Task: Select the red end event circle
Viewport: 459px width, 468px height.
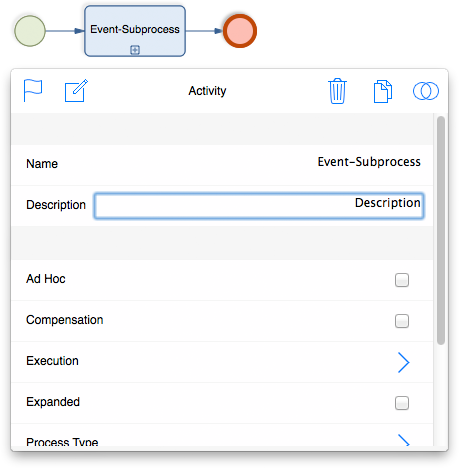Action: (240, 31)
